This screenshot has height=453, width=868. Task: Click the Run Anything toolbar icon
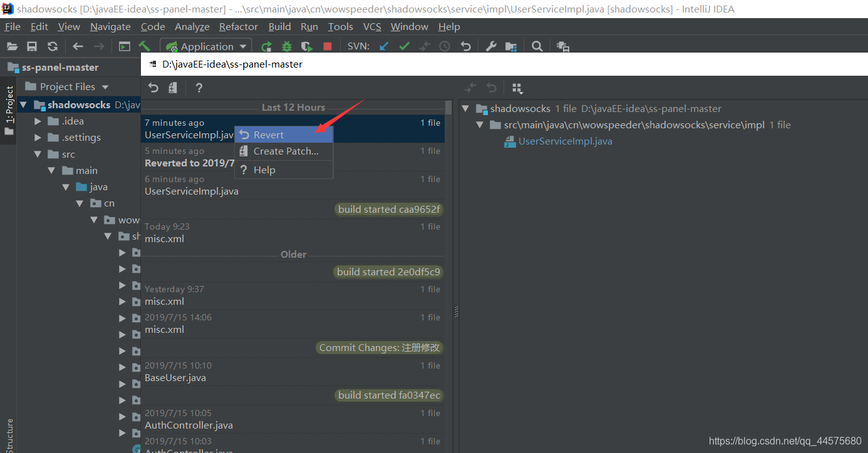(125, 46)
